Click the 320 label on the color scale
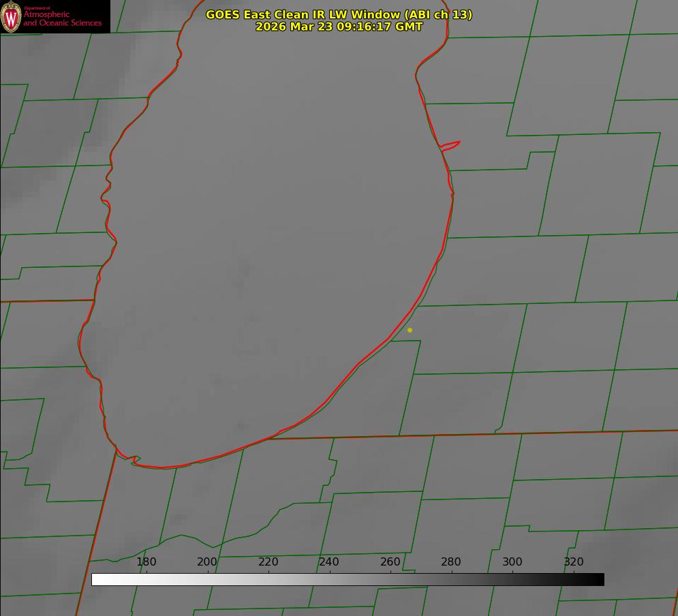678x616 pixels. (574, 561)
